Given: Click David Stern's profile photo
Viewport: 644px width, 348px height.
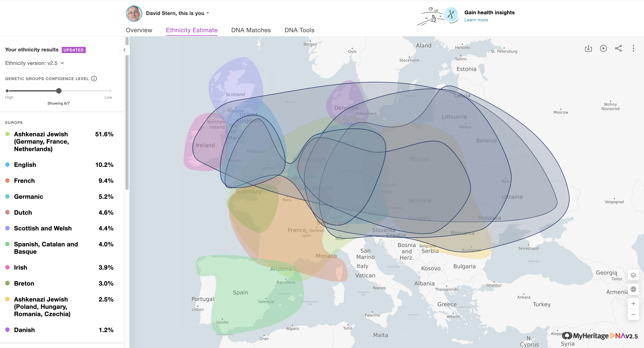Looking at the screenshot, I should (134, 13).
